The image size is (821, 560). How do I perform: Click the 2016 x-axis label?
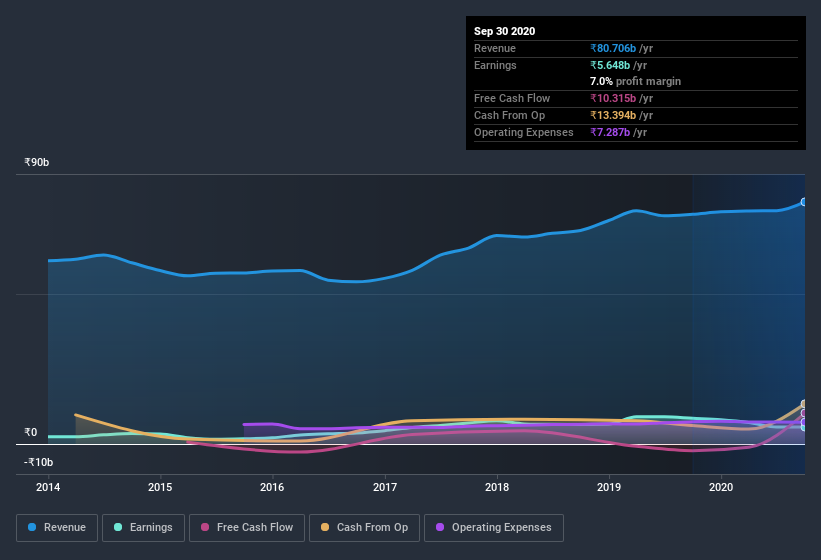272,487
